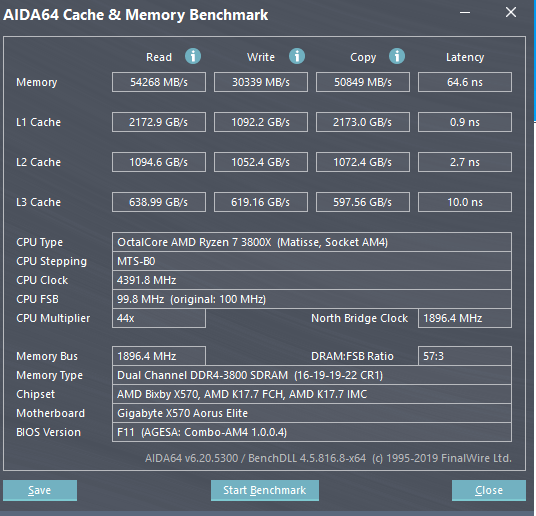Image resolution: width=536 pixels, height=516 pixels.
Task: Click the Chipset field AMD Bixby X570
Action: pos(312,394)
